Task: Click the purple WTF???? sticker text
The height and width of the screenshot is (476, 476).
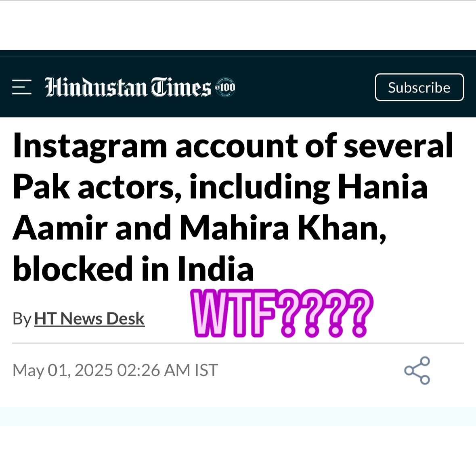Action: tap(281, 314)
